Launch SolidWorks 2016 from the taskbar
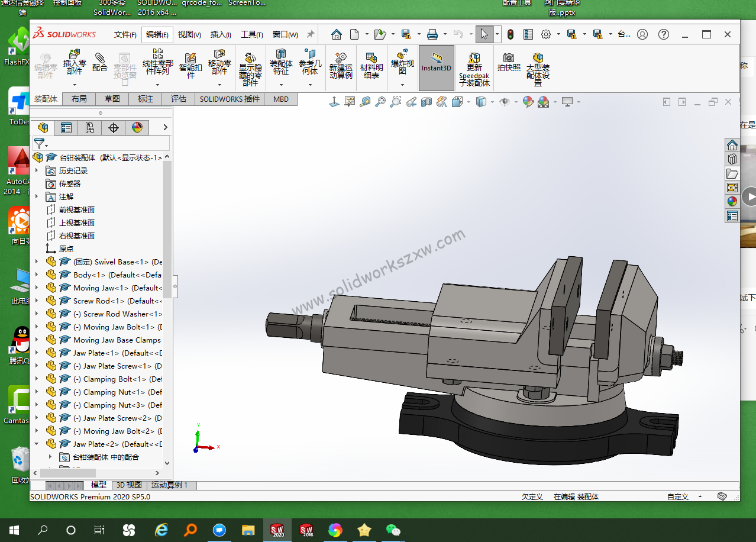The width and height of the screenshot is (756, 542). click(x=306, y=530)
